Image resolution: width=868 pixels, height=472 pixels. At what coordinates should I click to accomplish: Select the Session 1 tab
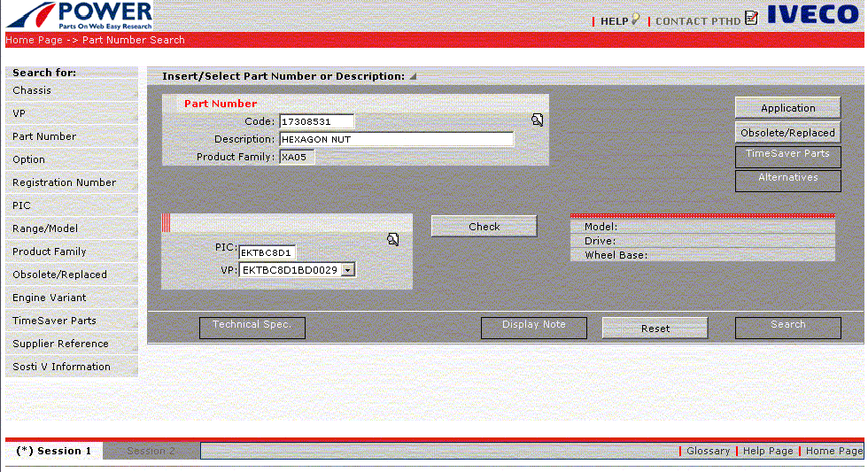[54, 451]
